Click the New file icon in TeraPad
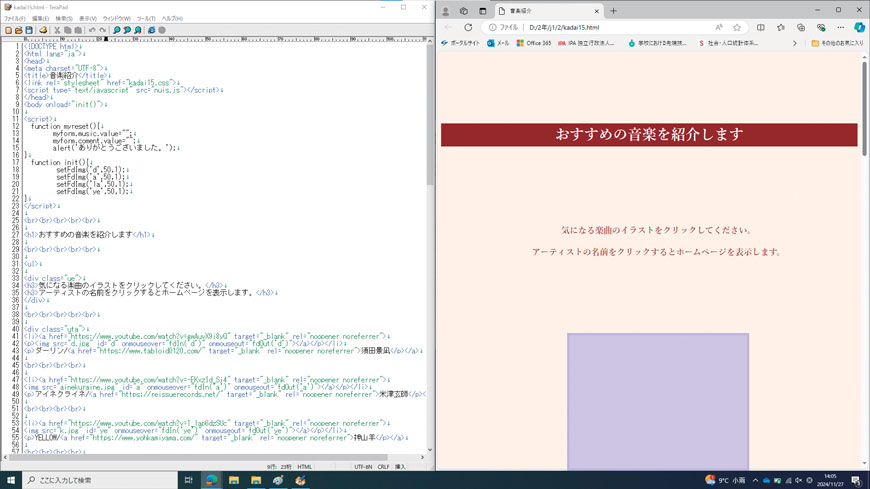Screen dimensions: 870x489 8,31
